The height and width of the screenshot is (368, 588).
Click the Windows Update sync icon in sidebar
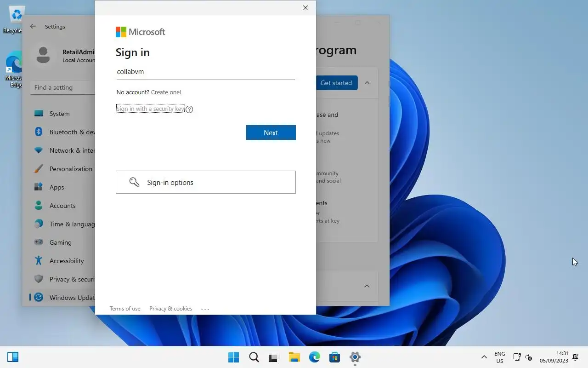pos(39,298)
